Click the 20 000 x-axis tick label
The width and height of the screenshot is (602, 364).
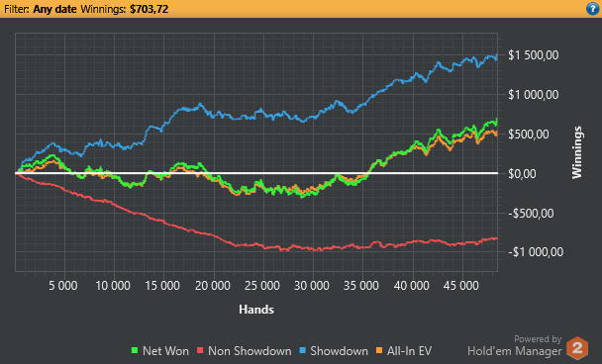(213, 286)
